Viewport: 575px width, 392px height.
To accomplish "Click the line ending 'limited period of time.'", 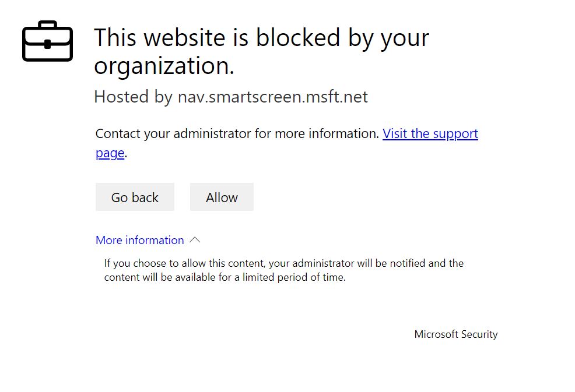I will [x=225, y=277].
